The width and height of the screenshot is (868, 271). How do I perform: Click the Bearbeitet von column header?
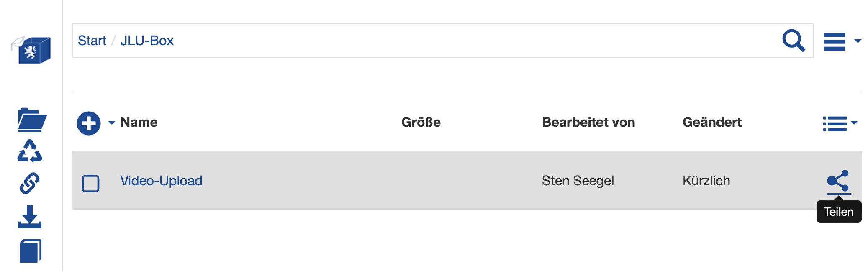(x=588, y=122)
